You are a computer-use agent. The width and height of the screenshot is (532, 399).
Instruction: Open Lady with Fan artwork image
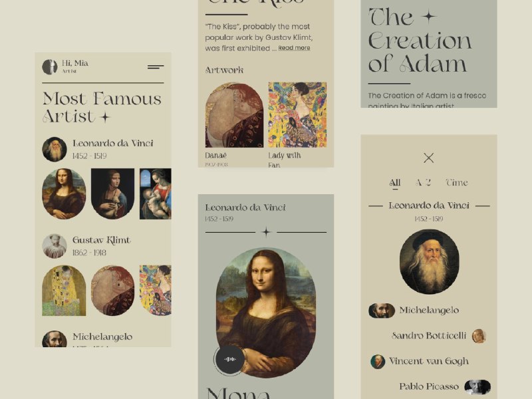[297, 114]
